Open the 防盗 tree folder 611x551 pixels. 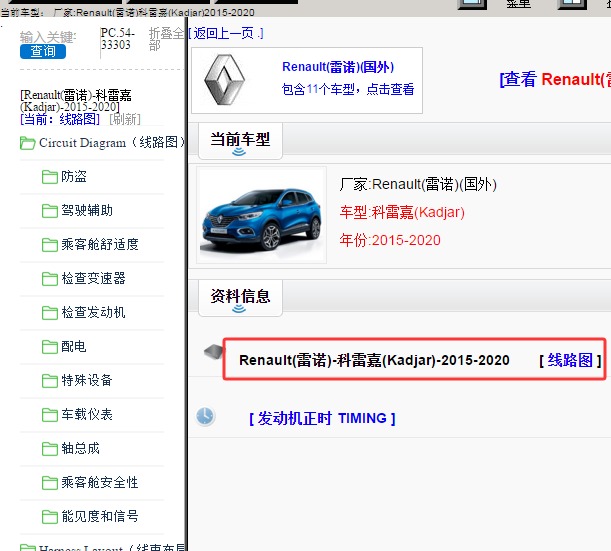(74, 177)
